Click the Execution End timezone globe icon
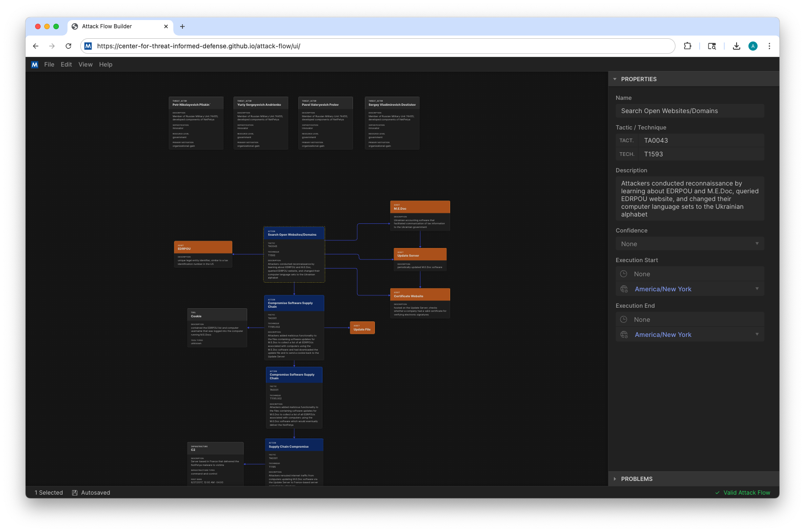The image size is (805, 532). click(624, 335)
